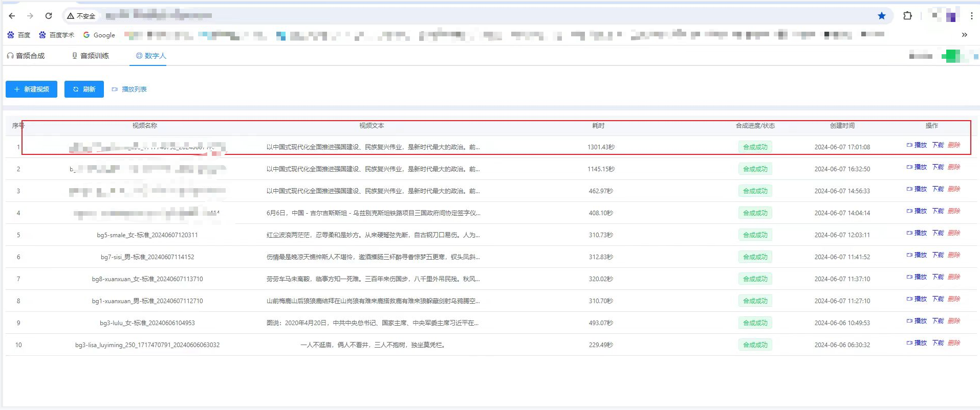Viewport: 980px width, 410px height.
Task: Click 合成成功 status in row 5
Action: click(755, 235)
